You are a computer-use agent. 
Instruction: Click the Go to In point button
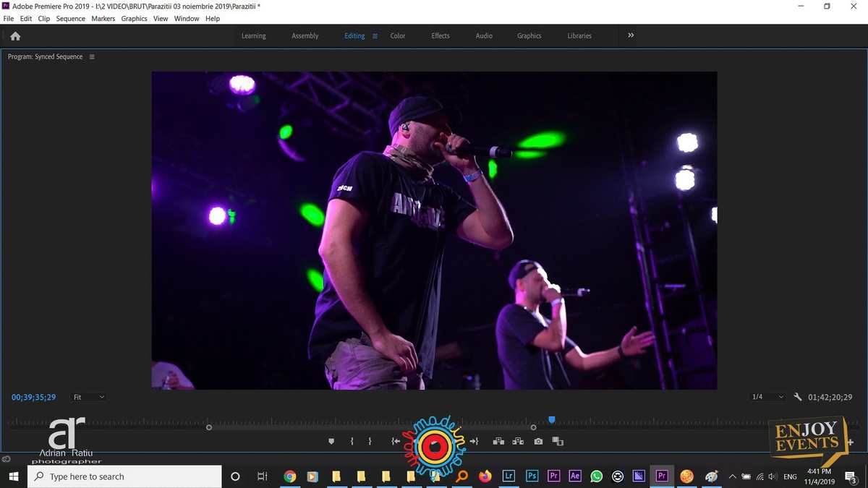(396, 441)
